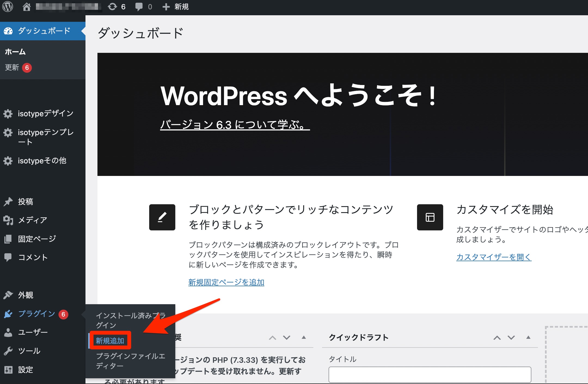Click the 投稿 pushpin icon
This screenshot has width=588, height=384.
pos(8,202)
